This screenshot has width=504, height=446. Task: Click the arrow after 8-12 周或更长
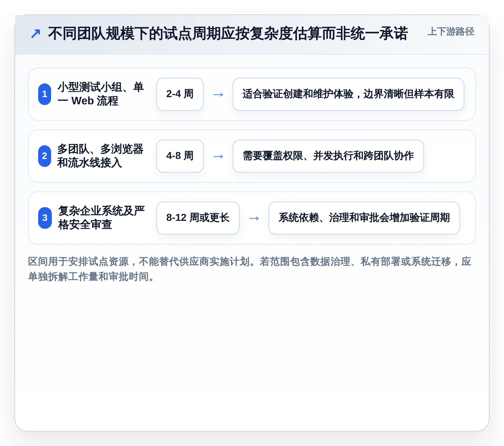point(254,218)
